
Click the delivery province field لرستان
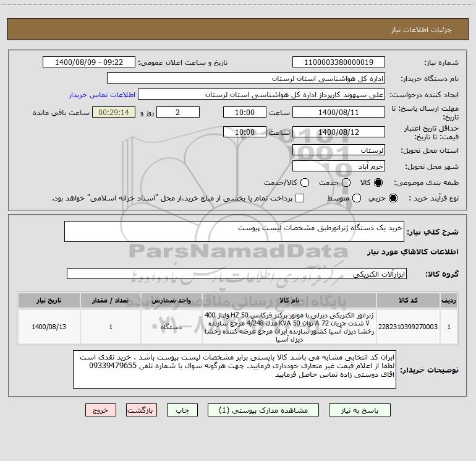click(x=339, y=150)
